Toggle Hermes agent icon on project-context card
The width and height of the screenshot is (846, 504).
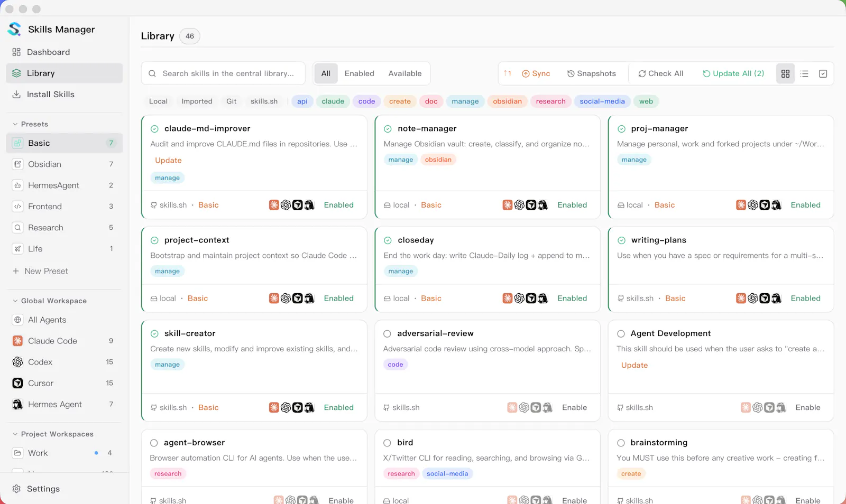point(309,298)
